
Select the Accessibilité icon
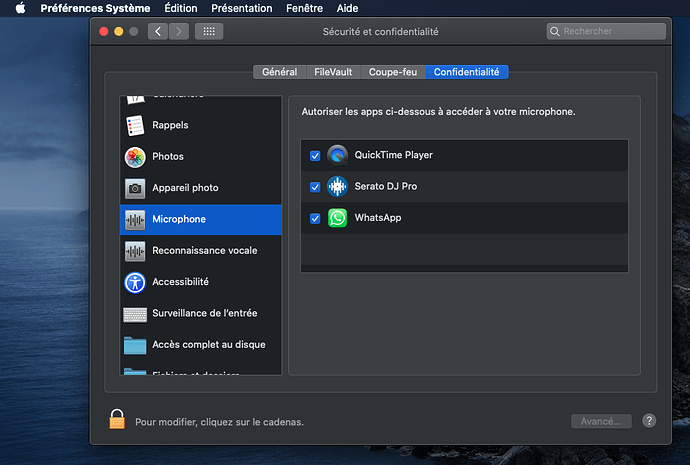point(135,282)
